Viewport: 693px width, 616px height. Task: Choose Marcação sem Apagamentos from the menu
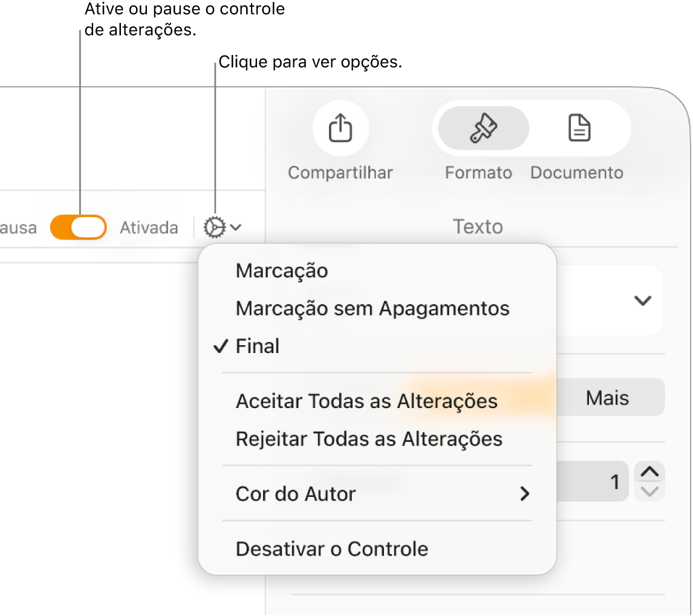coord(372,308)
